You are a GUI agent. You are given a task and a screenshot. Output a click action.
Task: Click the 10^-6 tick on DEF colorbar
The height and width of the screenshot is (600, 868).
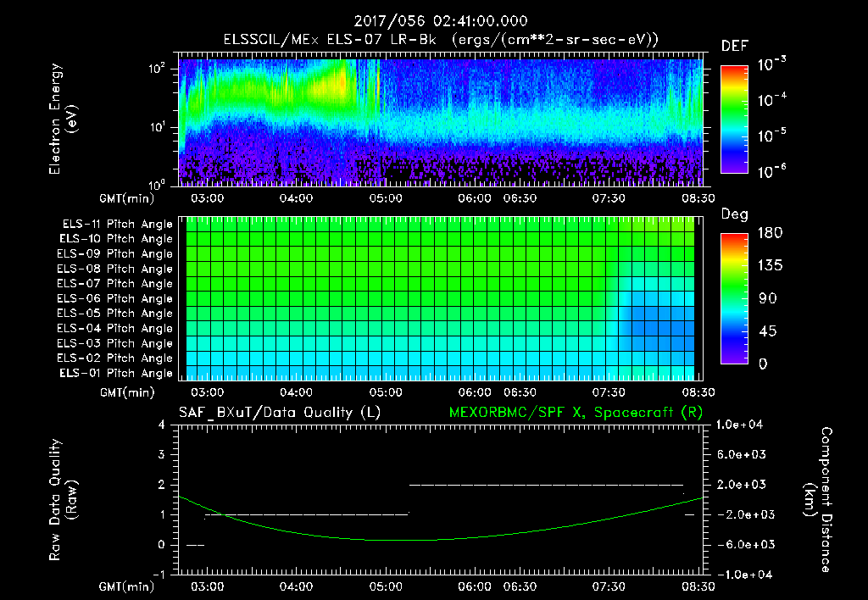coord(771,171)
